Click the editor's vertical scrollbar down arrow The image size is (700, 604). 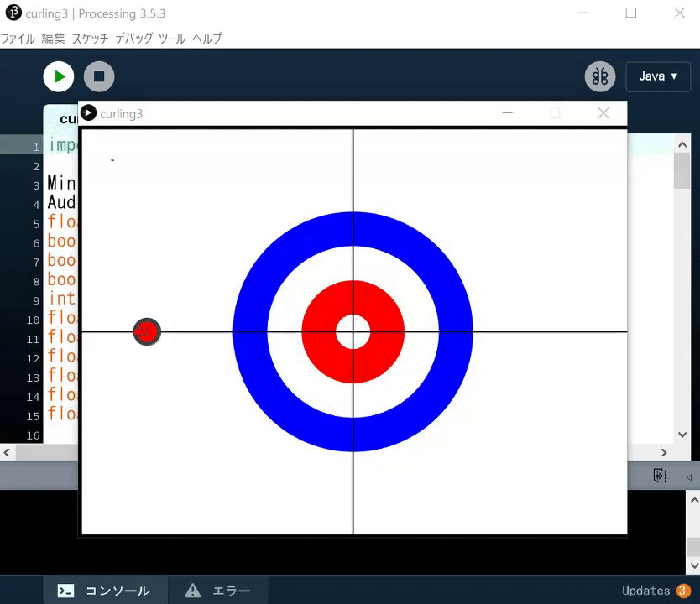pos(682,435)
